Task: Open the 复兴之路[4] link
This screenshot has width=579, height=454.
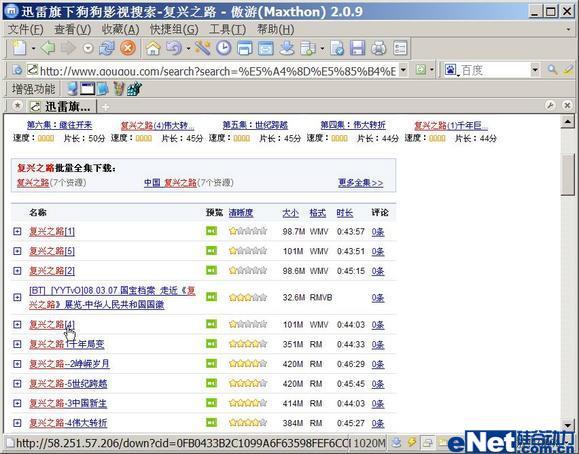Action: pos(52,324)
